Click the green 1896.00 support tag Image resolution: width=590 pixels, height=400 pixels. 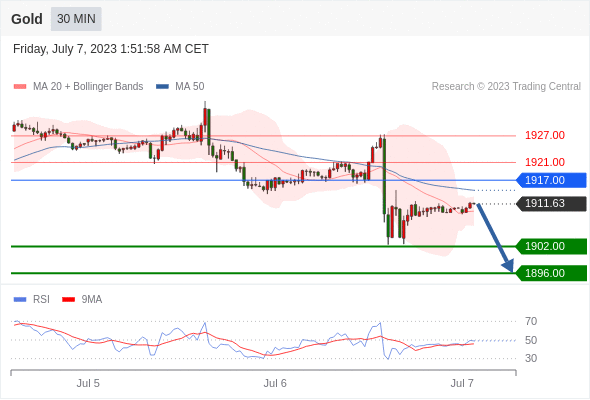pos(551,273)
